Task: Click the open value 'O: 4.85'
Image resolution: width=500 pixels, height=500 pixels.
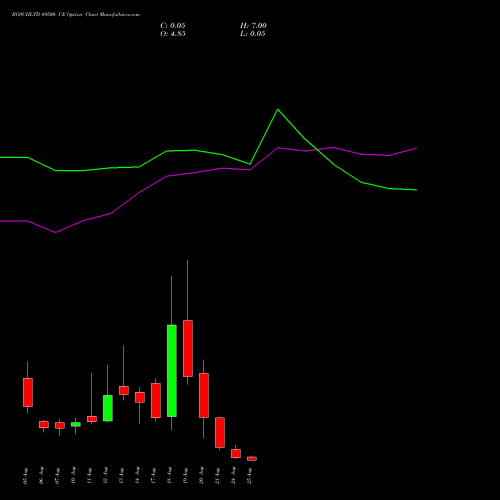Action: click(173, 34)
